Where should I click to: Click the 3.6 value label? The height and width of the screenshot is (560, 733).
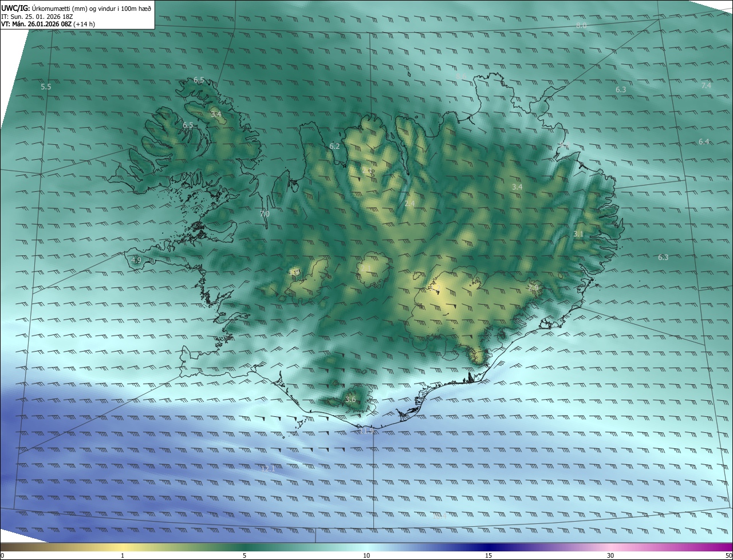coord(350,400)
